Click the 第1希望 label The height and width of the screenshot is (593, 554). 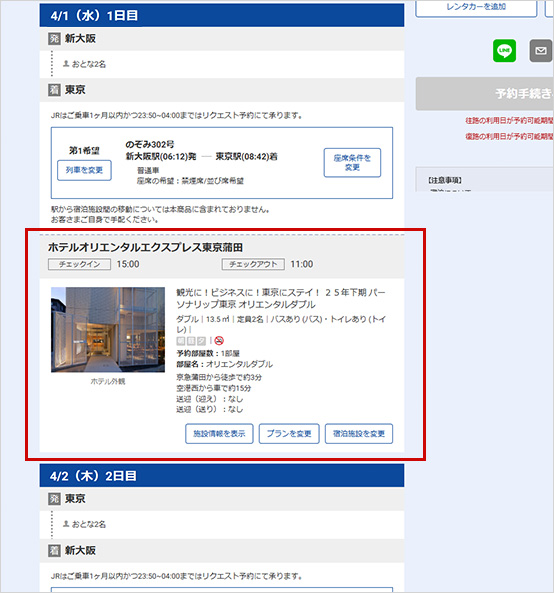(84, 151)
